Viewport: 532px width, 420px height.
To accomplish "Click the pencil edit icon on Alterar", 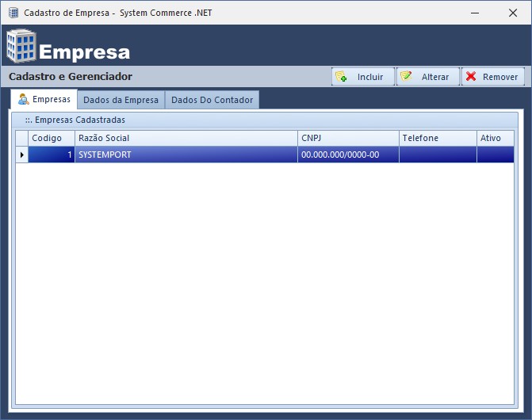I will pyautogui.click(x=406, y=76).
